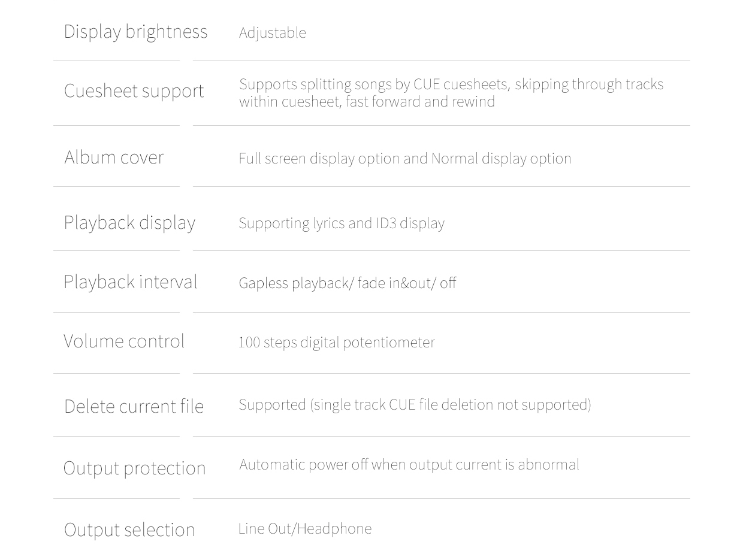Select the "Cuesheet support" heading

(x=134, y=91)
